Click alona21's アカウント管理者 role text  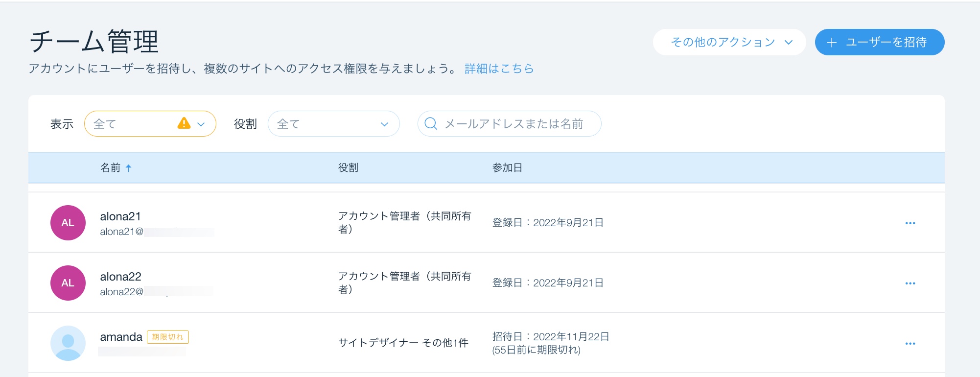click(x=404, y=222)
